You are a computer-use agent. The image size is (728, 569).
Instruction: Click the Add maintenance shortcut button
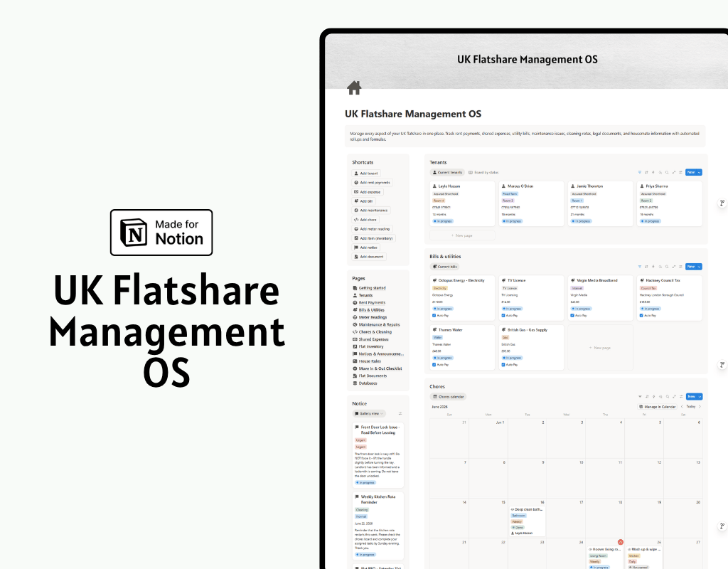pos(371,211)
